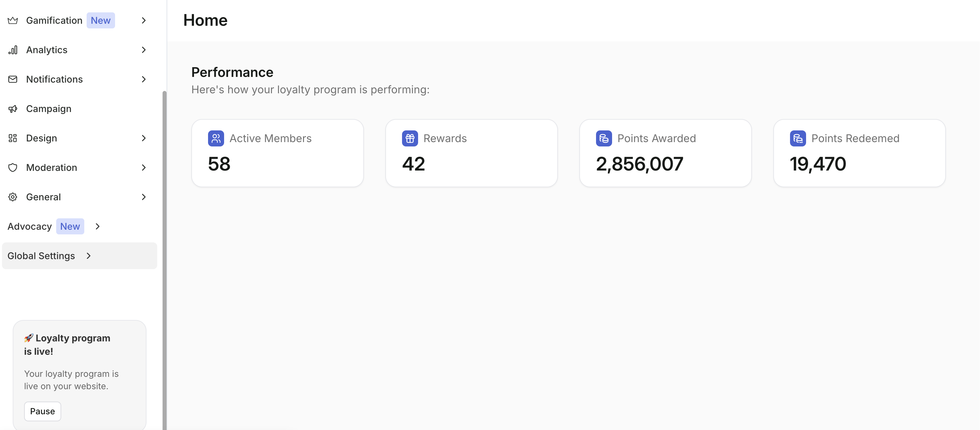The image size is (980, 430).
Task: Expand the Gamification chevron arrow
Action: (x=144, y=20)
